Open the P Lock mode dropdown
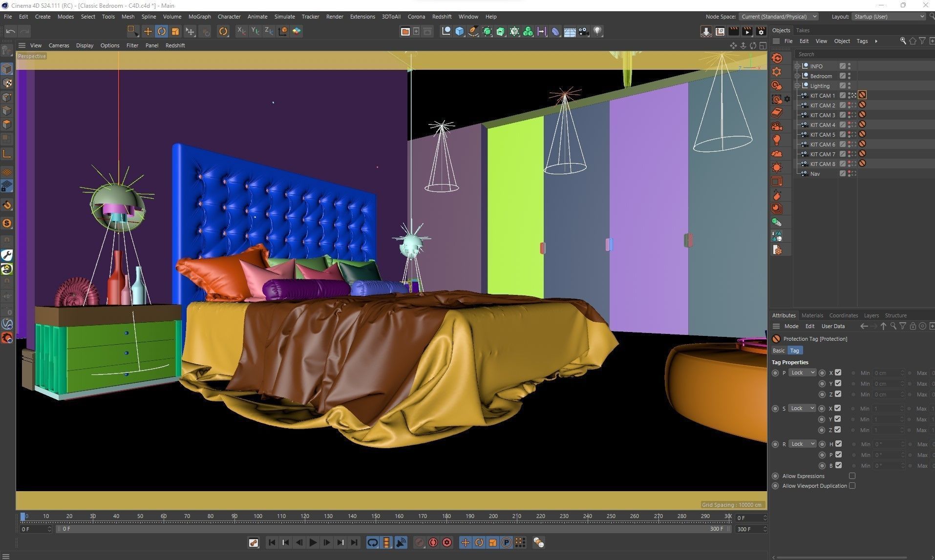935x560 pixels. point(802,373)
